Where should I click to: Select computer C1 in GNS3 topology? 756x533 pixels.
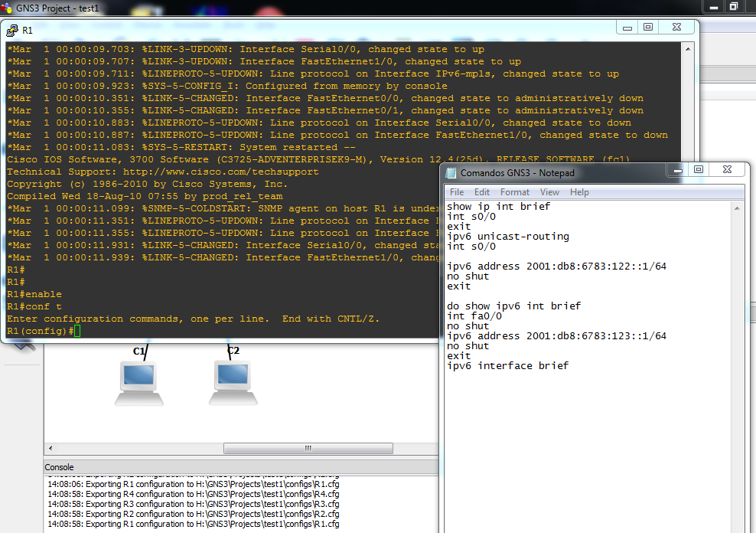138,383
